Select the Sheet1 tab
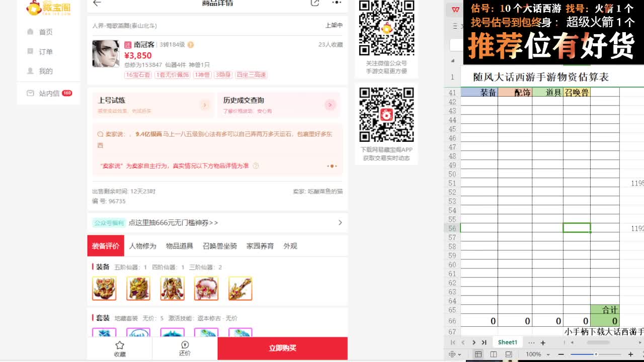 point(508,342)
